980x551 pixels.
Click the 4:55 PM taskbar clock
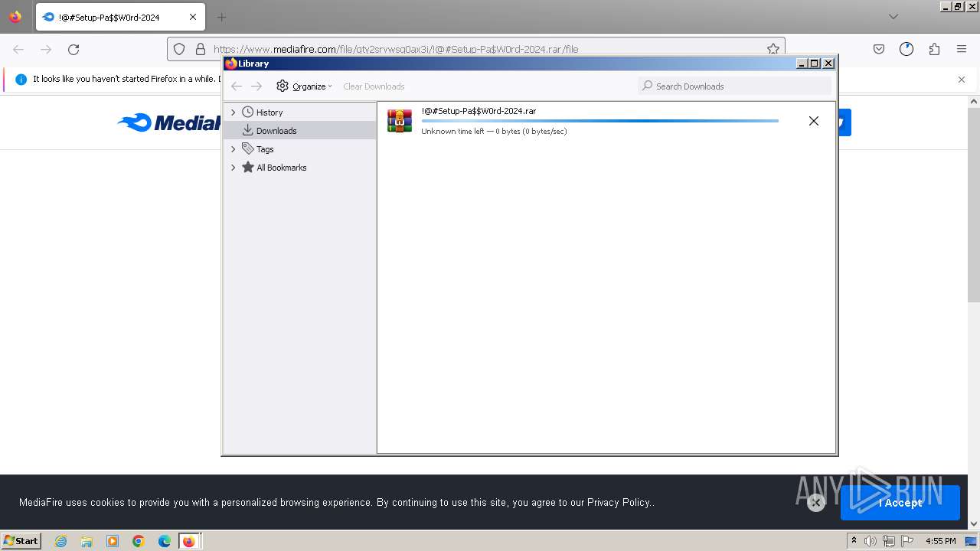coord(940,541)
